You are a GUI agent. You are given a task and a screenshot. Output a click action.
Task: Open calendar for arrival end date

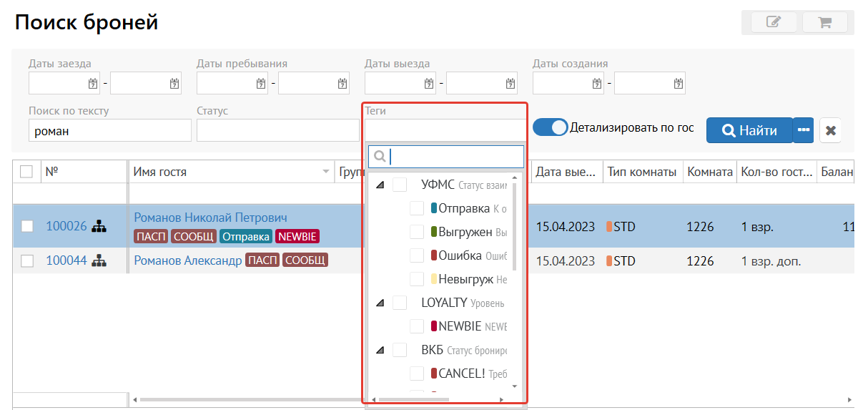pos(174,84)
